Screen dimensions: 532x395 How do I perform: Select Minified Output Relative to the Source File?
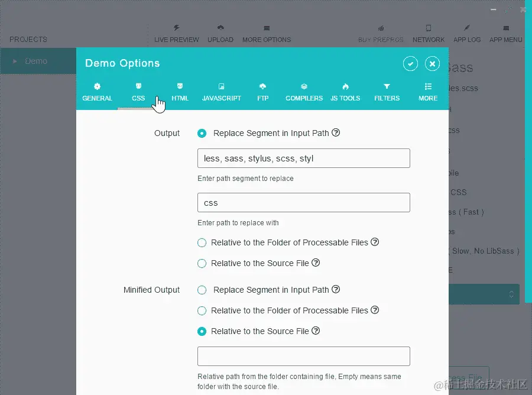click(x=202, y=331)
